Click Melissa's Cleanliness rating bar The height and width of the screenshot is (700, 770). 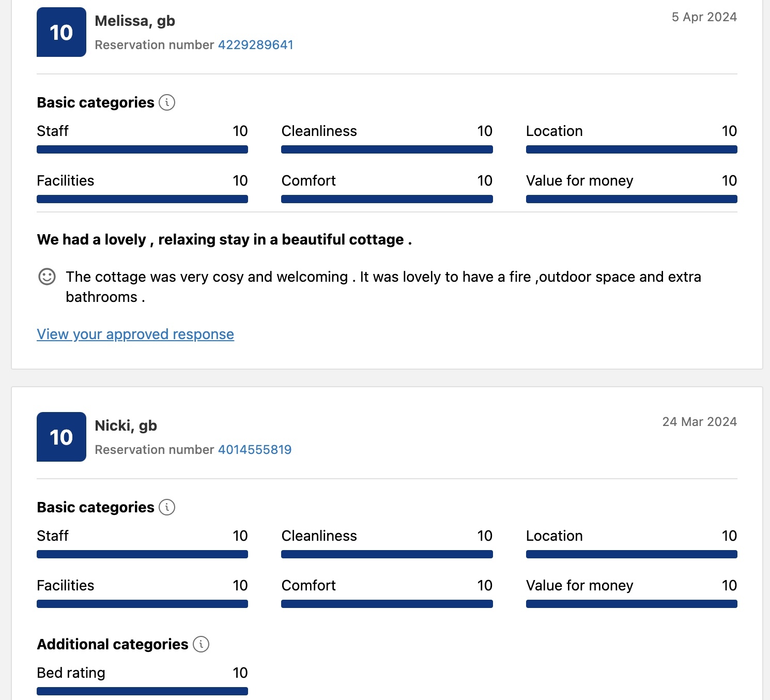[x=387, y=149]
